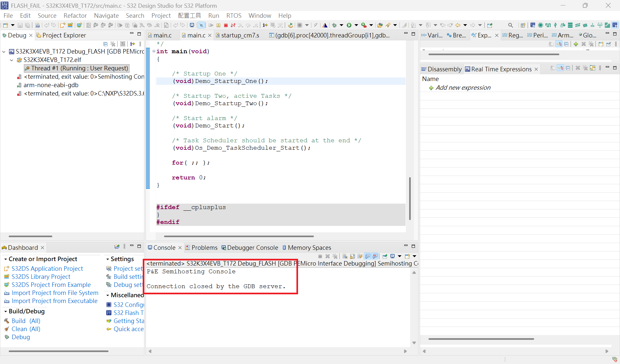Screen dimensions: 620x364
Task: Open the File menu
Action: click(8, 15)
